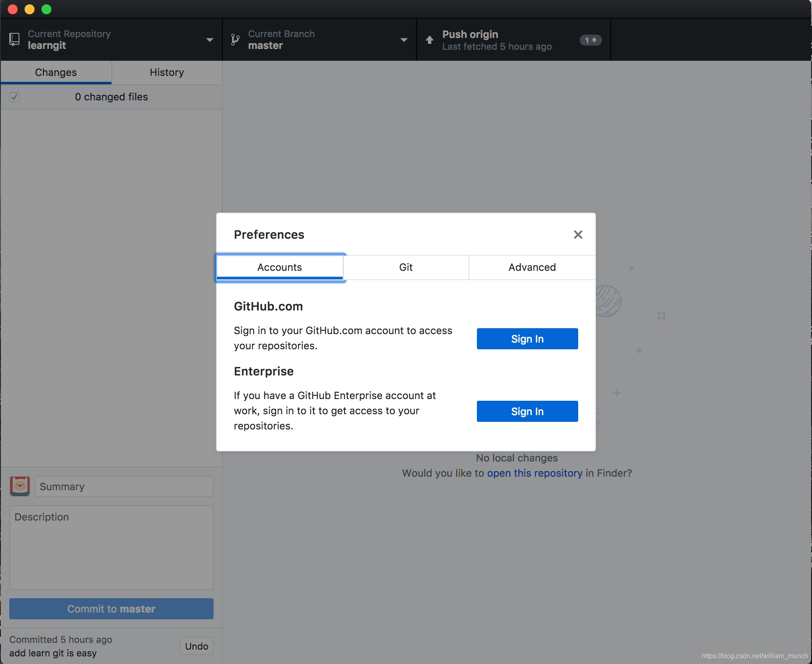Click the commit Description text area
The image size is (812, 664).
[x=111, y=547]
